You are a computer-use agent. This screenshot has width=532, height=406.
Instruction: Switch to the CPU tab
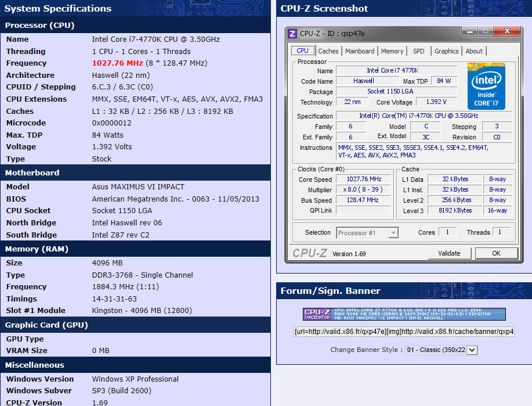(x=303, y=51)
